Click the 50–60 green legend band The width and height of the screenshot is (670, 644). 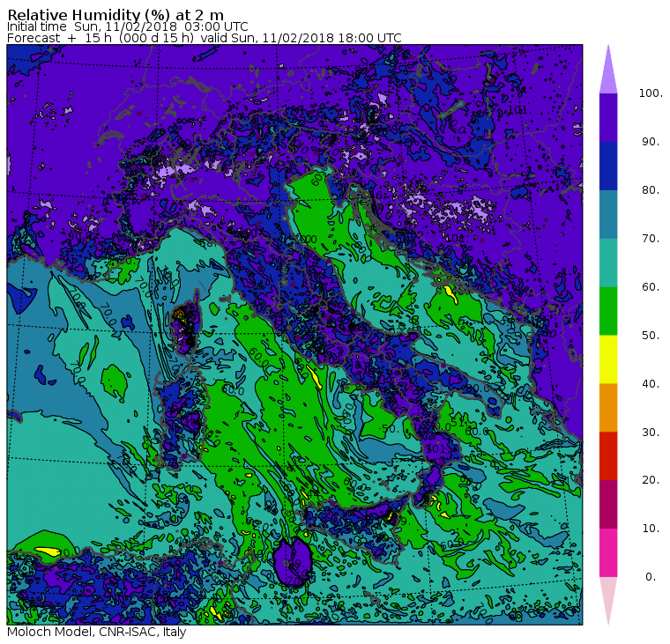(608, 311)
